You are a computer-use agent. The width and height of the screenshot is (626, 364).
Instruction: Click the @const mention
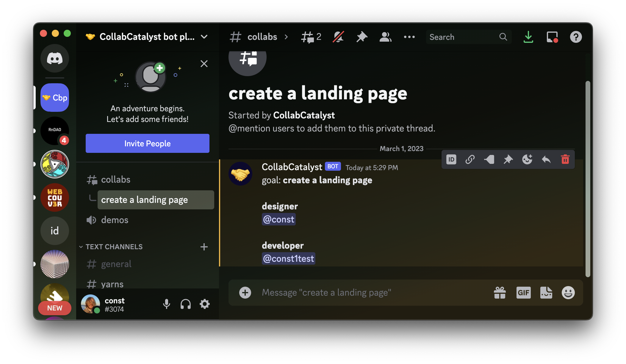coord(279,219)
